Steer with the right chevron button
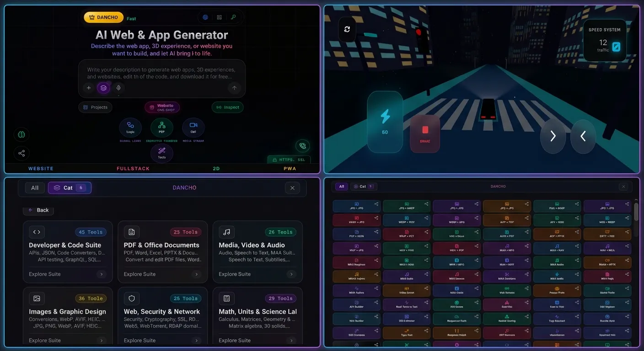644x351 pixels. point(553,136)
